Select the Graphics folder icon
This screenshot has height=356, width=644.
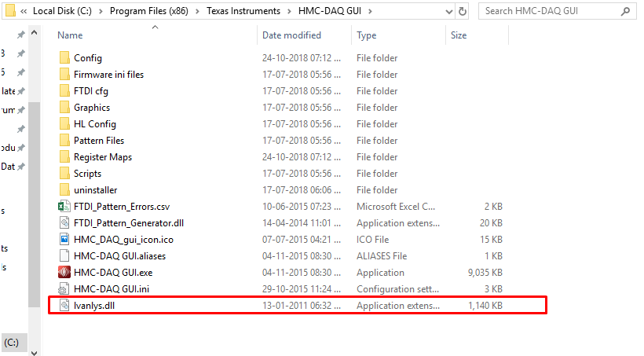click(64, 107)
